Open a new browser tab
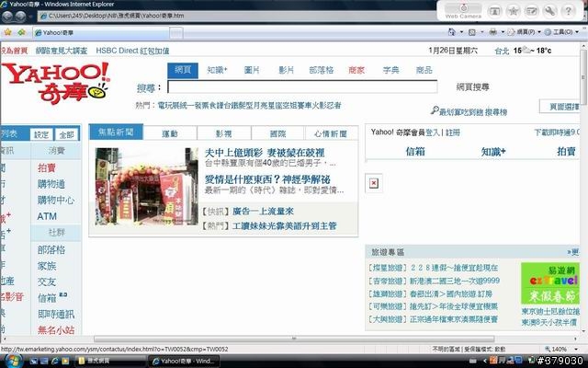 point(176,33)
